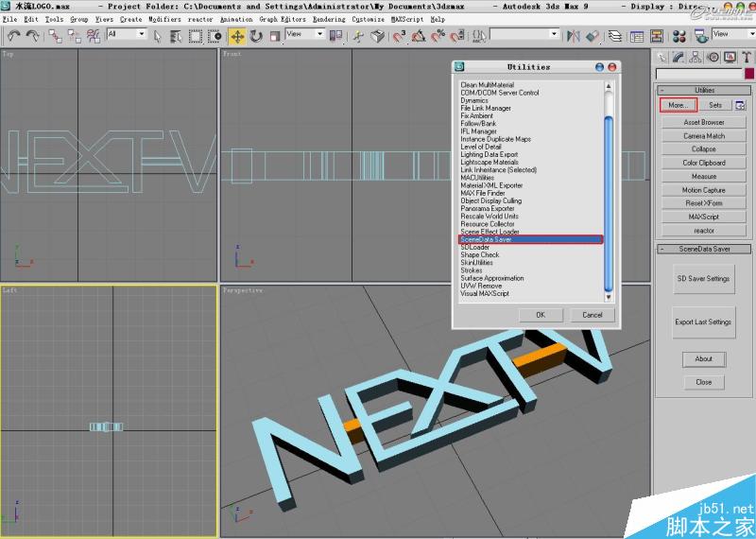Select 'Shape Check' in the Utilities list

pos(480,254)
